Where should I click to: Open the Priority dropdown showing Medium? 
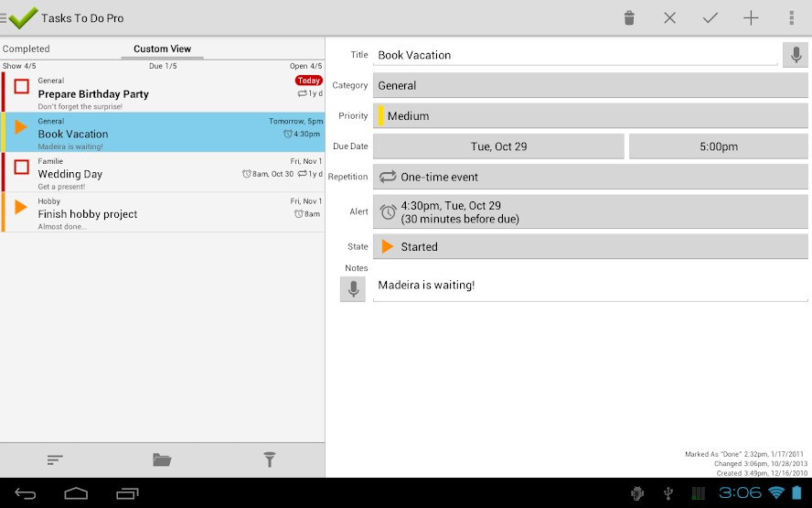591,115
